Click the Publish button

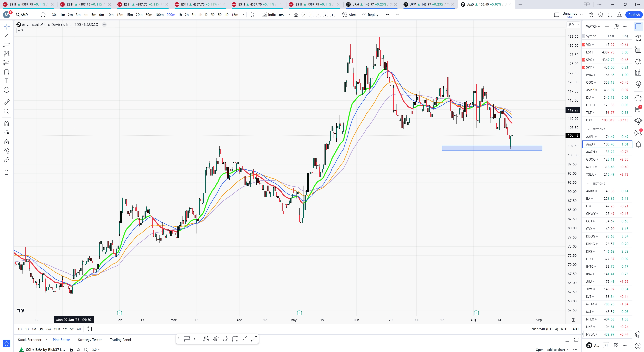pyautogui.click(x=634, y=15)
